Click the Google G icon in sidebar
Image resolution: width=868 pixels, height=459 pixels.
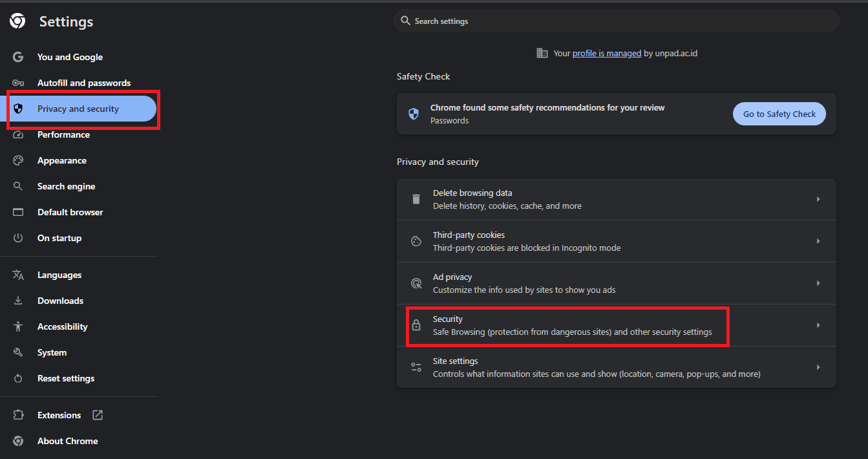(x=18, y=57)
